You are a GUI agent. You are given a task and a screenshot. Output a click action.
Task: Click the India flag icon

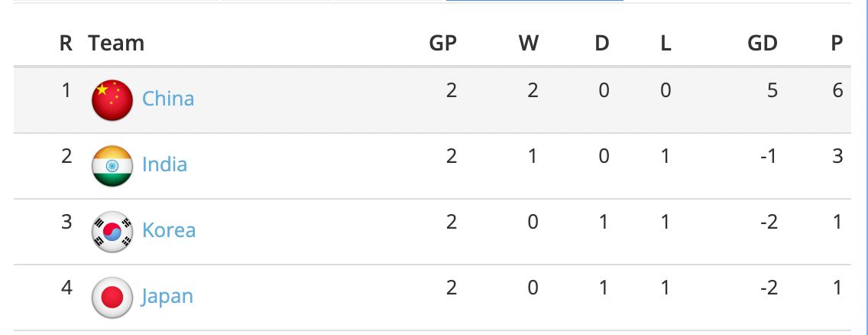[x=112, y=165]
